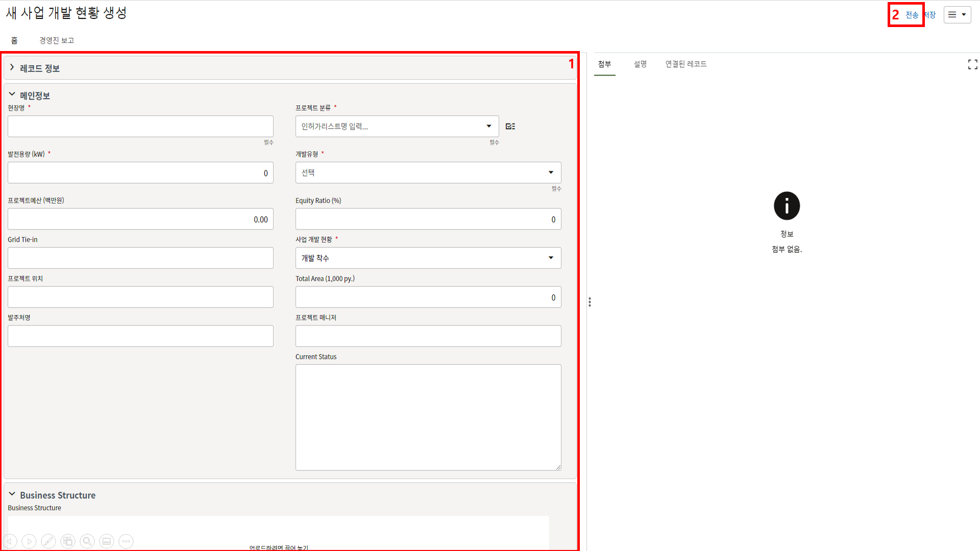Open the pen tool in slideshow controls

48,541
